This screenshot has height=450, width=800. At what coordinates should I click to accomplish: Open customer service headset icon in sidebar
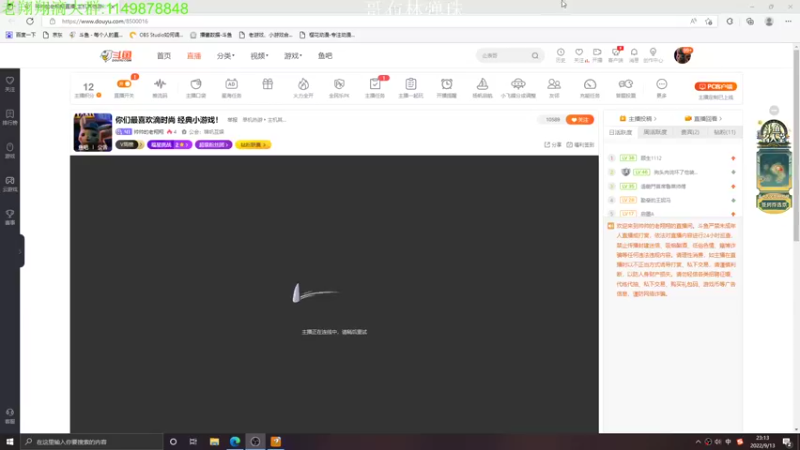coord(10,412)
